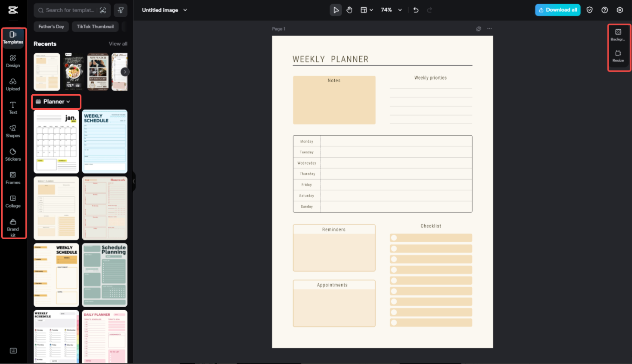Open the Page 1 more options menu
Image resolution: width=632 pixels, height=364 pixels.
pos(489,28)
